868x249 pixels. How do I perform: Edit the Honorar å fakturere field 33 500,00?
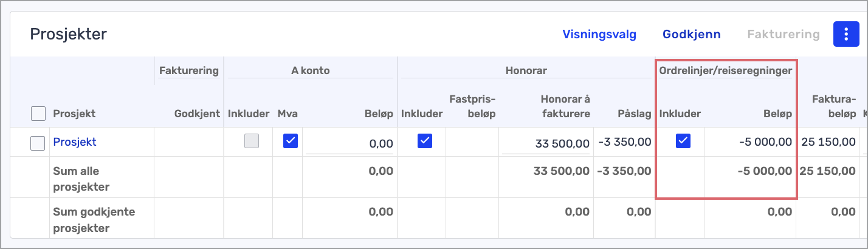545,143
